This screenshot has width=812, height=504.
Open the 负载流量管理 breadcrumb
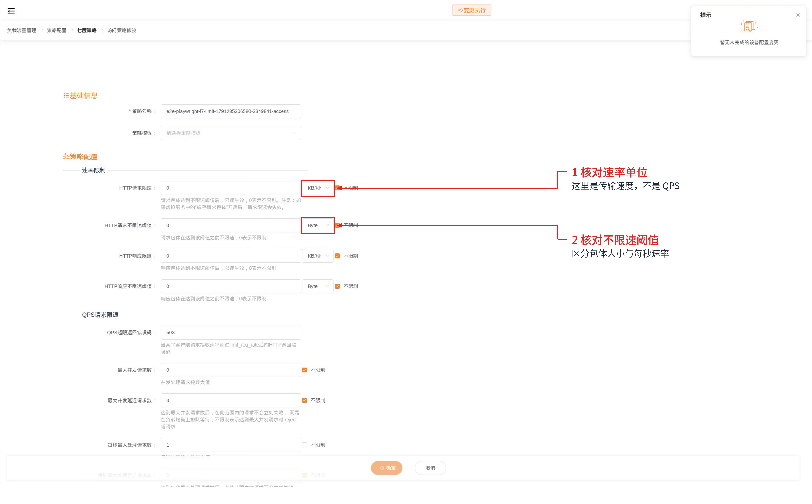pyautogui.click(x=22, y=30)
